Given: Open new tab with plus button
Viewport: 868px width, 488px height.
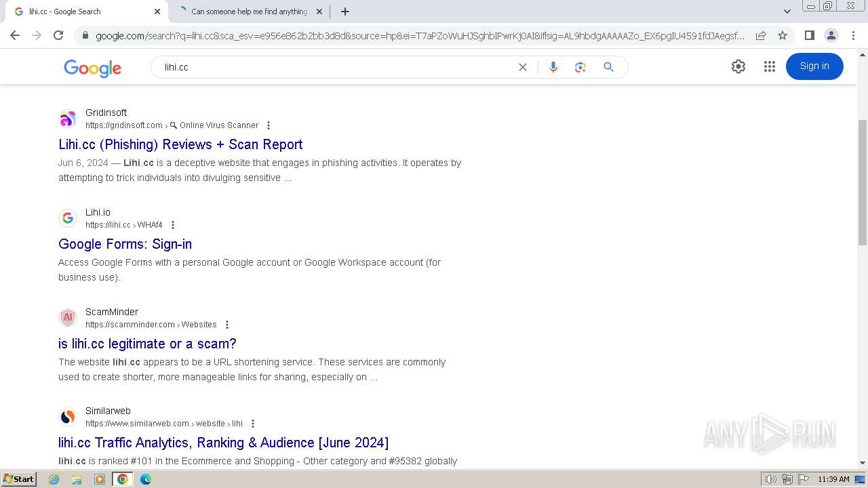Looking at the screenshot, I should tap(344, 12).
